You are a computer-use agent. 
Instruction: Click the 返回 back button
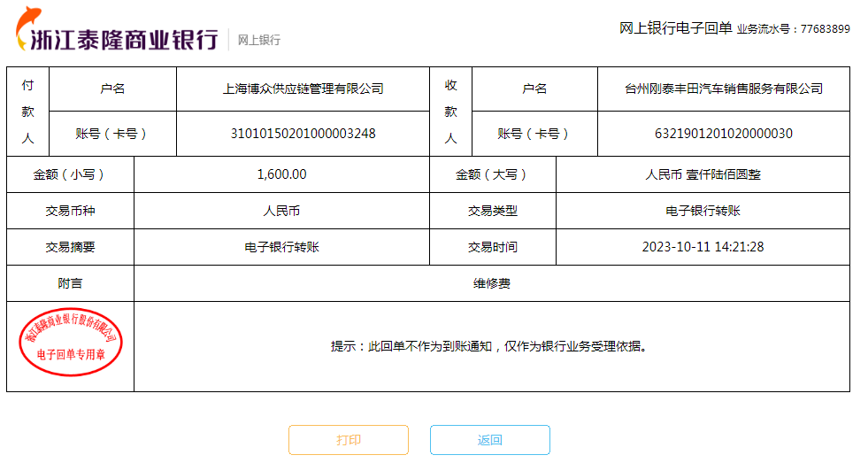490,440
